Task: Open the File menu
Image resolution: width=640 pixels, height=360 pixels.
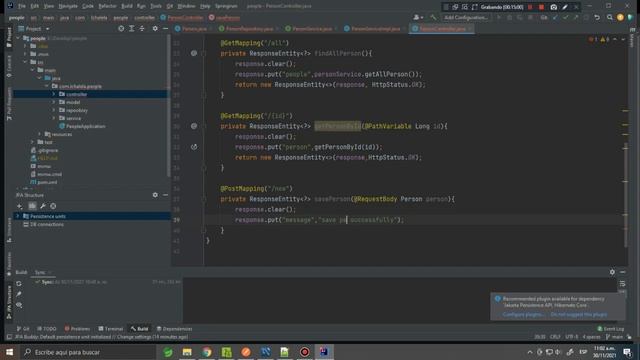Action: pos(22,6)
